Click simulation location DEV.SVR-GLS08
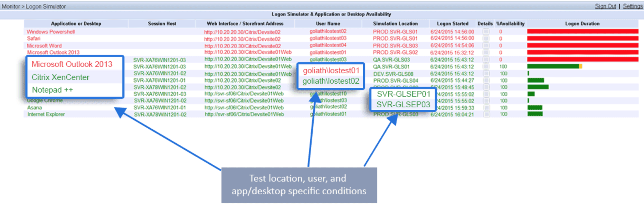Screen dimensions: 644x210 click(x=393, y=74)
